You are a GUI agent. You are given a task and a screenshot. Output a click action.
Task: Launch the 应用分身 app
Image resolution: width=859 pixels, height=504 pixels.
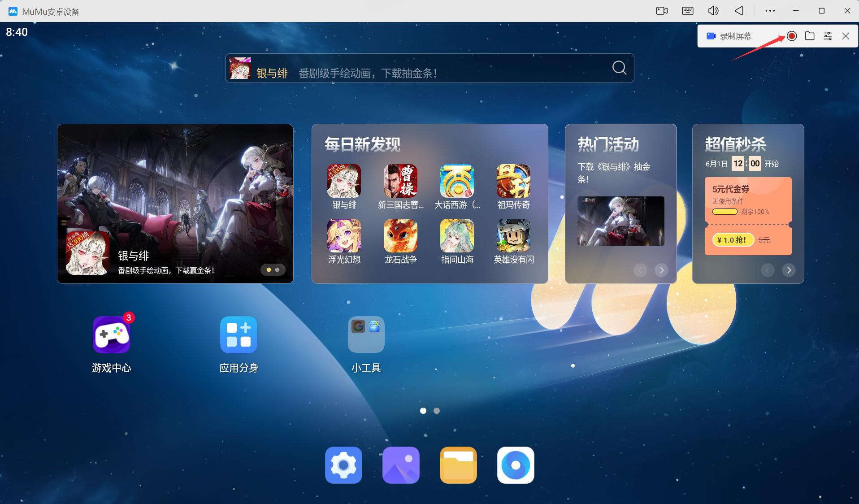click(239, 335)
